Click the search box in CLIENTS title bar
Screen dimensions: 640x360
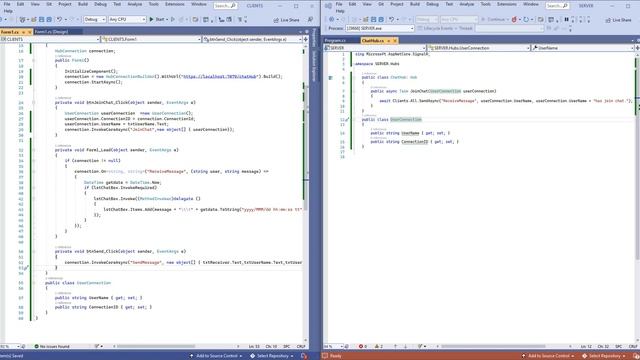pyautogui.click(x=225, y=6)
